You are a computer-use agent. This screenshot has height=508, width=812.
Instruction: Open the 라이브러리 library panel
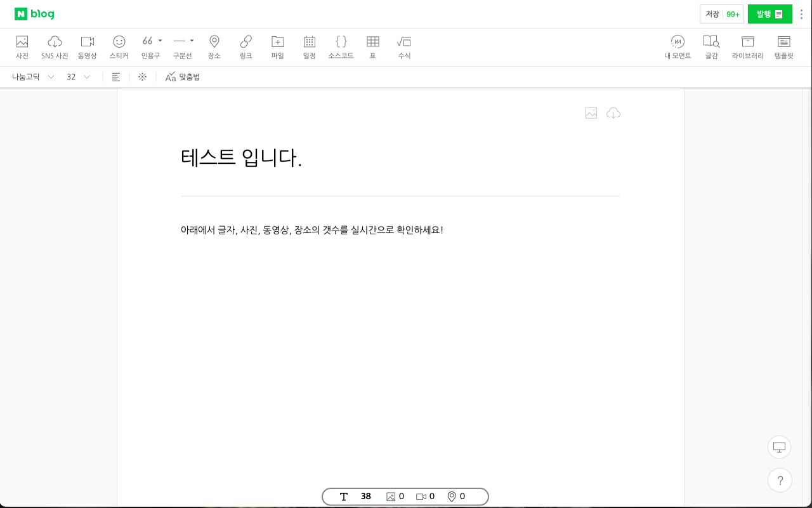click(x=748, y=47)
